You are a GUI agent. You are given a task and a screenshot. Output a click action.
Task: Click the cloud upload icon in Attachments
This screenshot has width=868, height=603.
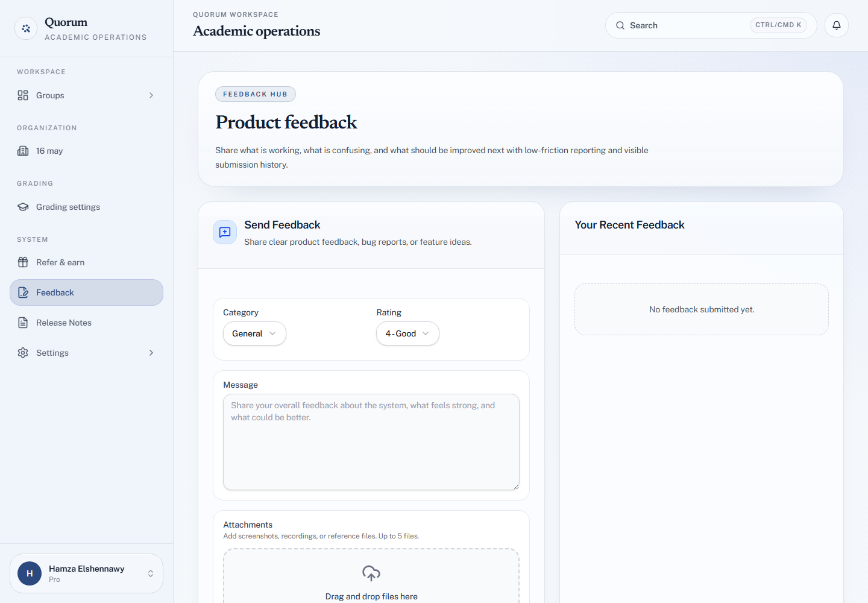click(x=371, y=573)
